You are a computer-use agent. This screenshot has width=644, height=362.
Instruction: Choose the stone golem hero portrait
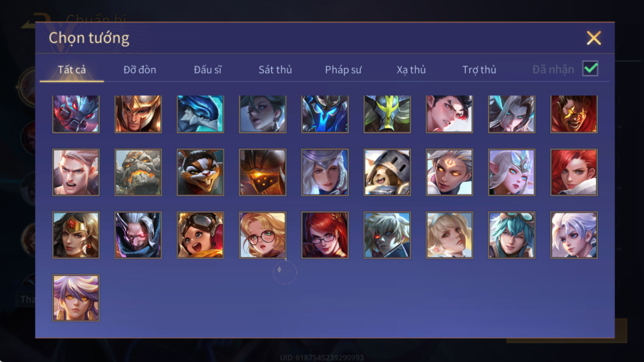tap(138, 172)
